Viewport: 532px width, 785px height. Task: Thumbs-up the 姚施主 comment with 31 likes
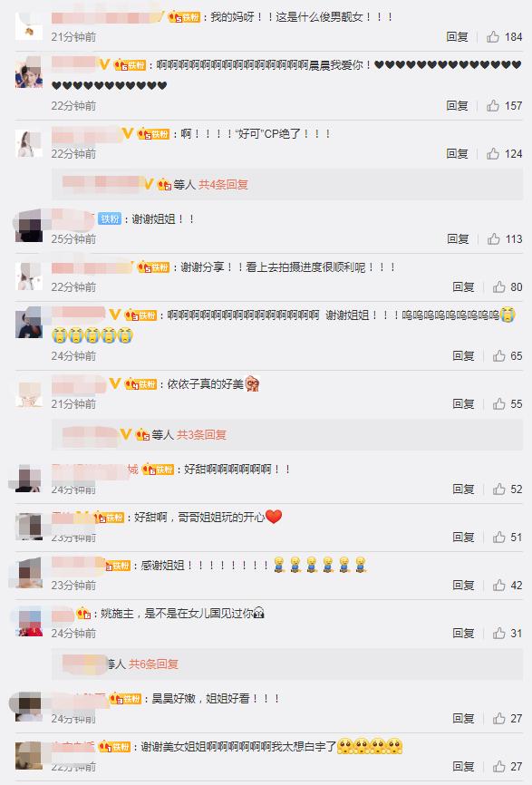point(499,634)
